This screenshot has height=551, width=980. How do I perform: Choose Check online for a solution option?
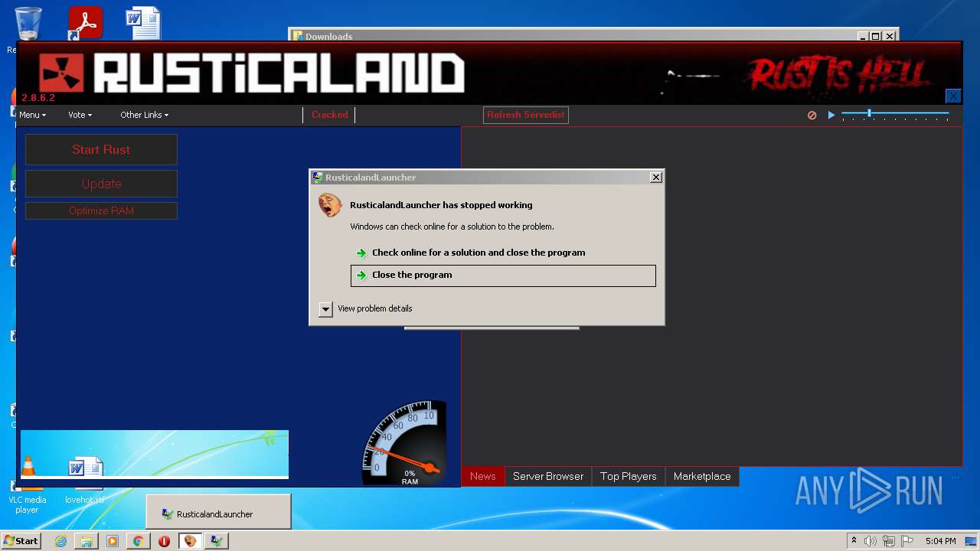click(503, 253)
